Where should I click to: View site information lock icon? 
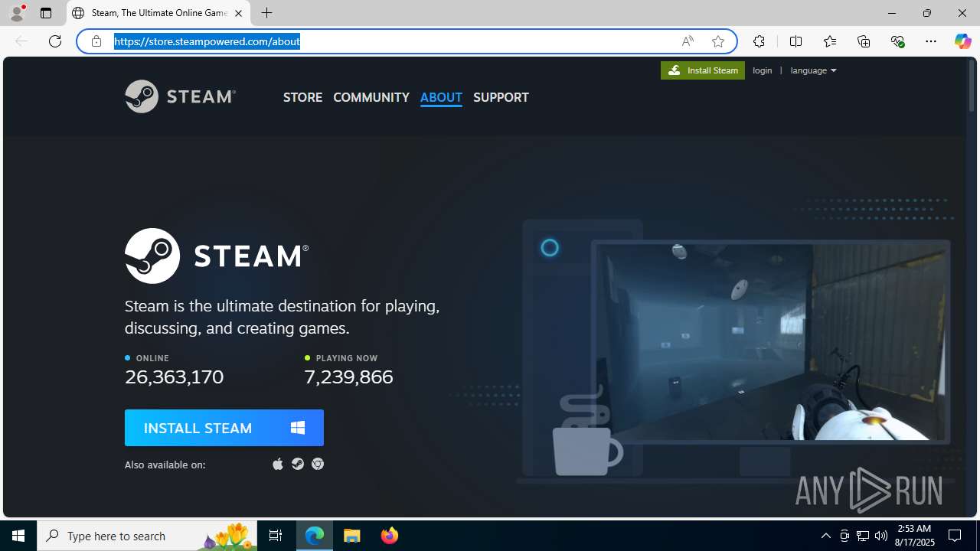[x=96, y=41]
